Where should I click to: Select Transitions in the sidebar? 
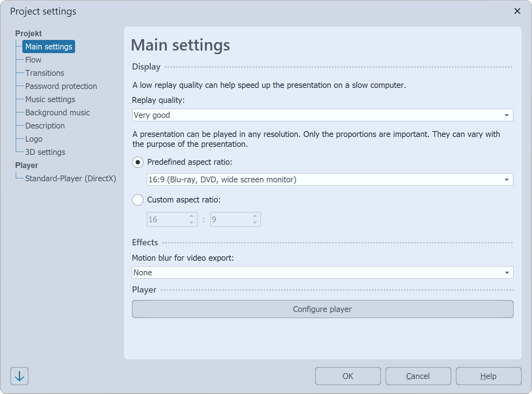pyautogui.click(x=44, y=73)
